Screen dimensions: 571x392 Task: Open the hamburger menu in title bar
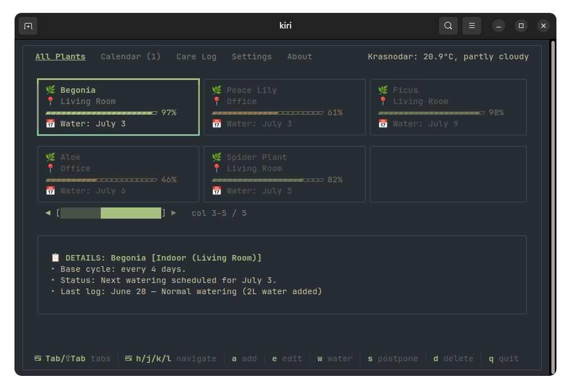(x=471, y=26)
